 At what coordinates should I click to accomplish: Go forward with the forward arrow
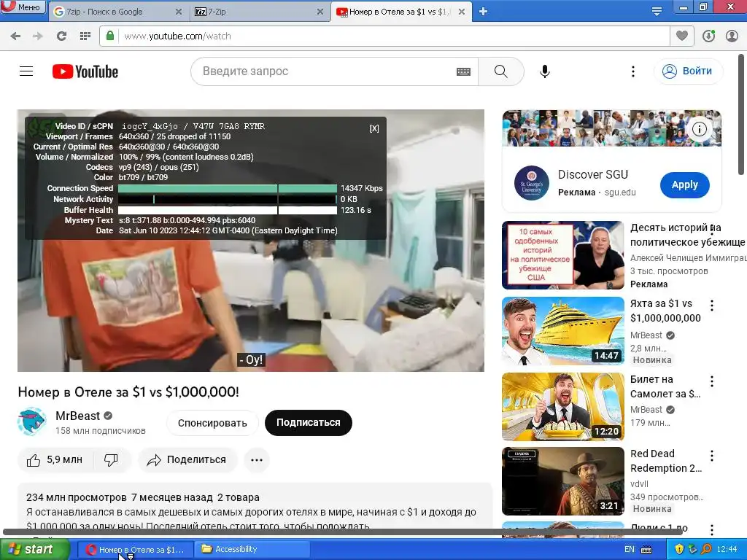[38, 36]
